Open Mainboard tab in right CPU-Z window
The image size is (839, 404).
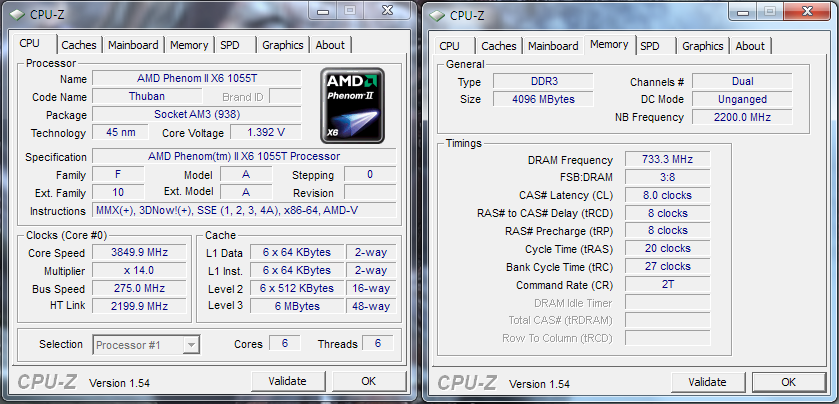coord(553,46)
